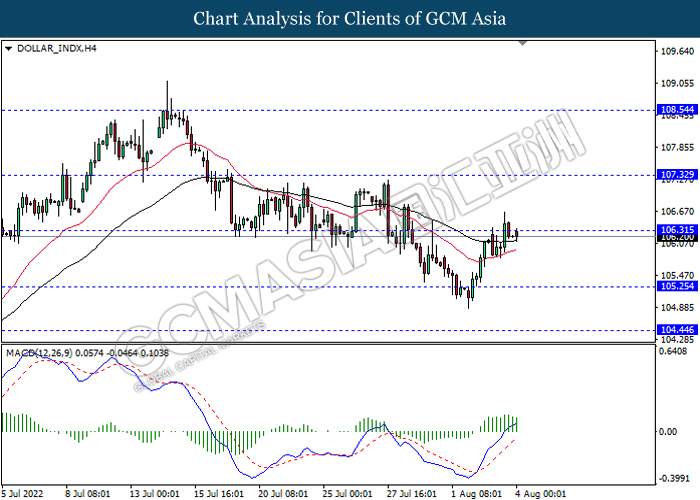The image size is (700, 500).
Task: Click the DOLLAR_INDX,H4 symbol dropdown arrow
Action: (x=8, y=49)
